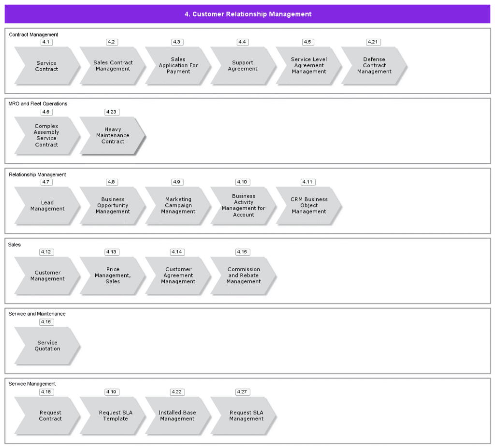Click the 4.3 number label
This screenshot has height=448, width=495.
(177, 42)
